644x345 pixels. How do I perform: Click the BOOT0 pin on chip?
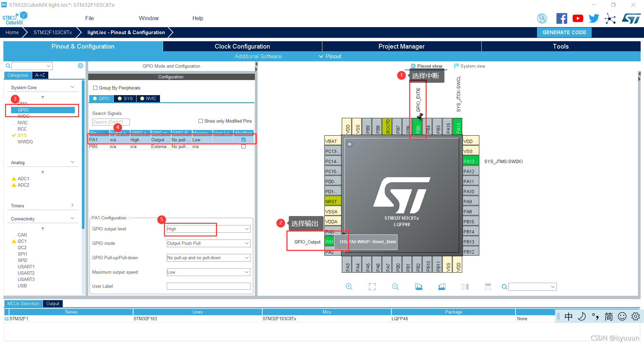coord(387,127)
